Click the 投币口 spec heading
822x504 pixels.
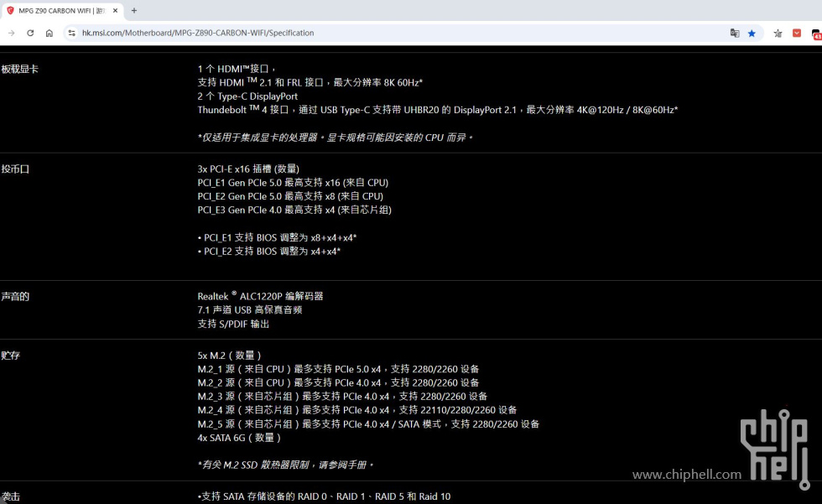pyautogui.click(x=15, y=169)
